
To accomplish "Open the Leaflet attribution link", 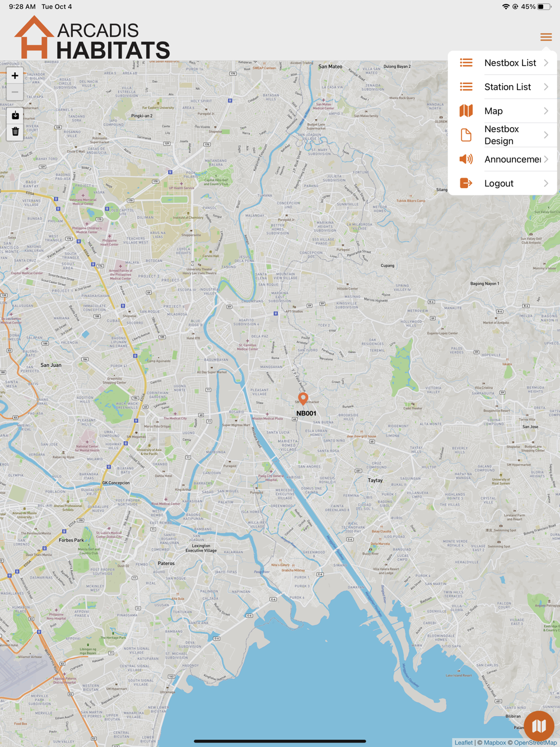I will pyautogui.click(x=463, y=743).
